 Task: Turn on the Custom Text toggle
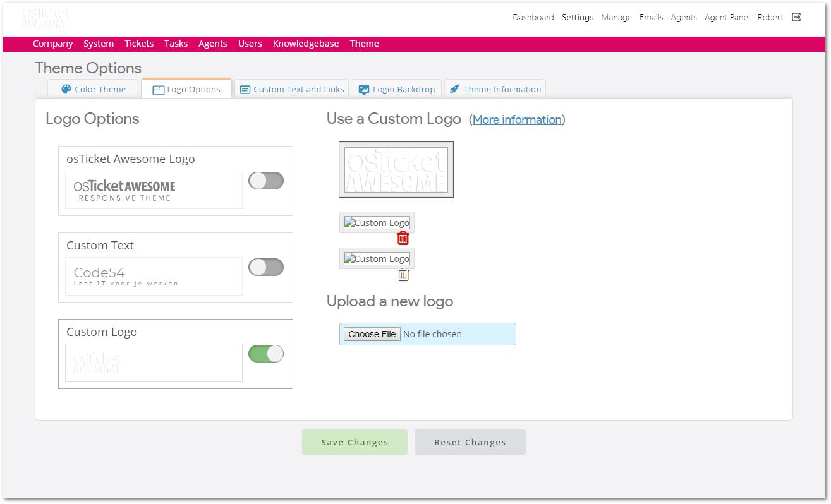pyautogui.click(x=266, y=267)
